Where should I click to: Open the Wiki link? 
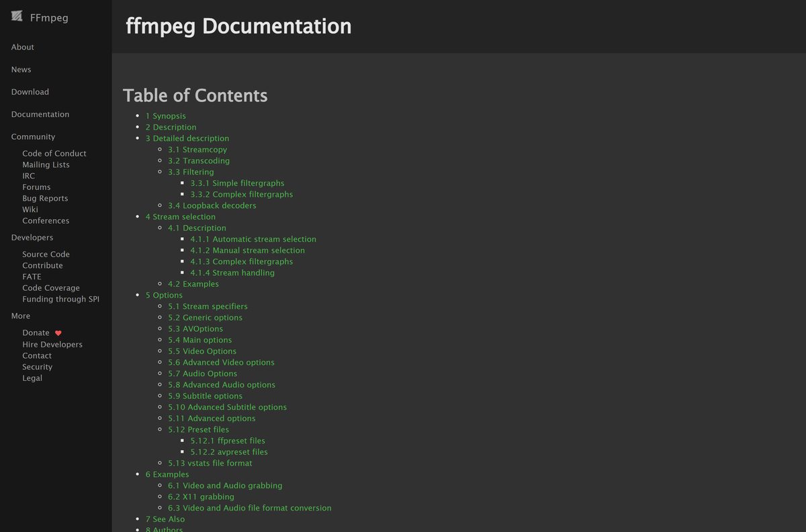coord(30,210)
